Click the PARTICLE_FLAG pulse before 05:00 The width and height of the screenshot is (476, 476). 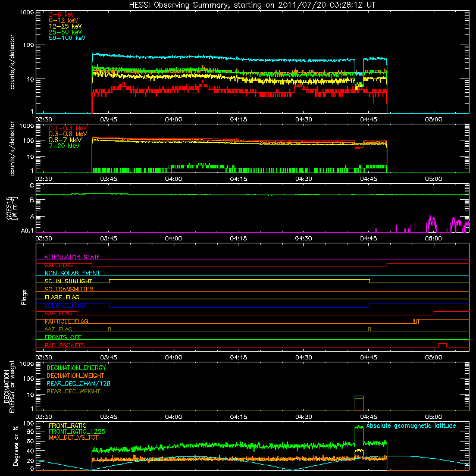click(416, 321)
